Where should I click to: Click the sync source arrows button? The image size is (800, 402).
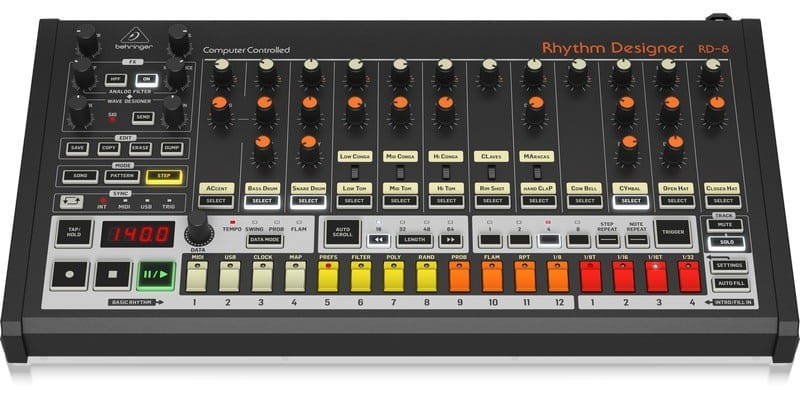pyautogui.click(x=71, y=202)
